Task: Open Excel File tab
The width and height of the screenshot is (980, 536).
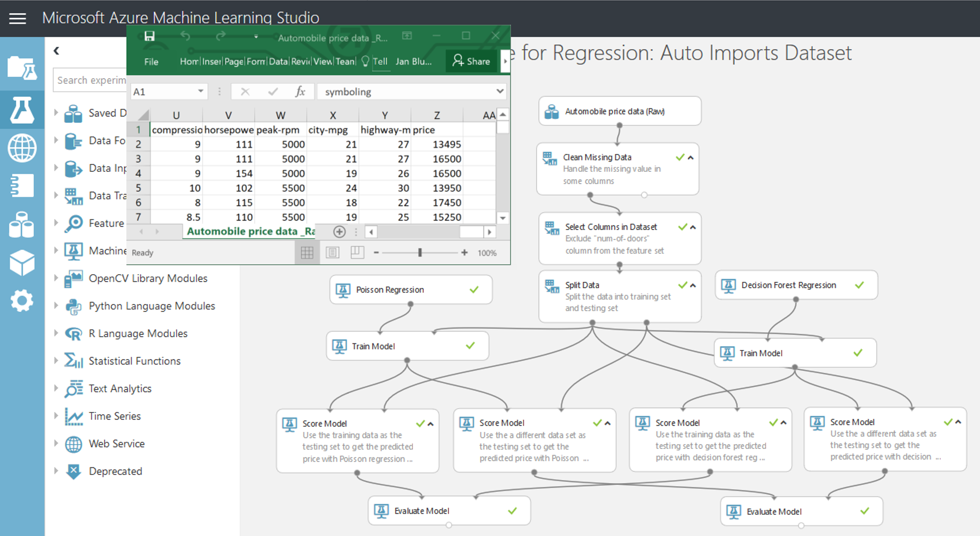Action: click(151, 62)
